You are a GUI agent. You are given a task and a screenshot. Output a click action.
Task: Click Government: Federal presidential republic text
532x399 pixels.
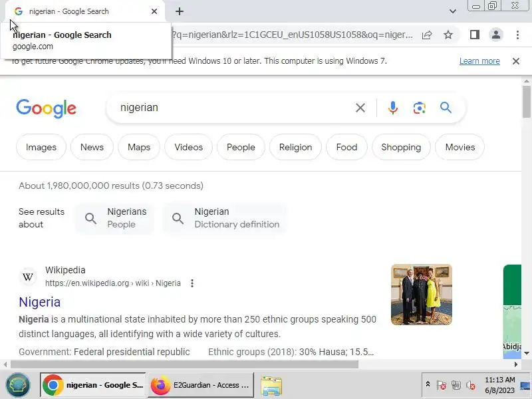tap(104, 352)
